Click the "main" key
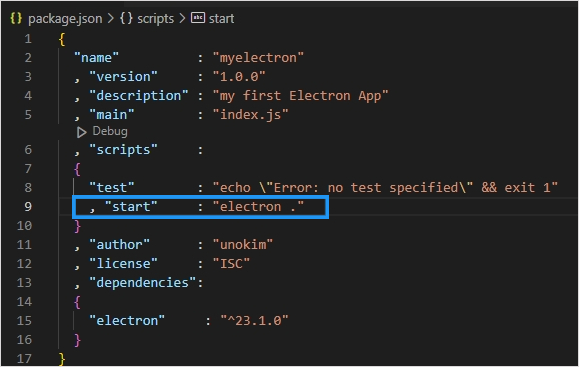Image resolution: width=579 pixels, height=367 pixels. coord(112,115)
